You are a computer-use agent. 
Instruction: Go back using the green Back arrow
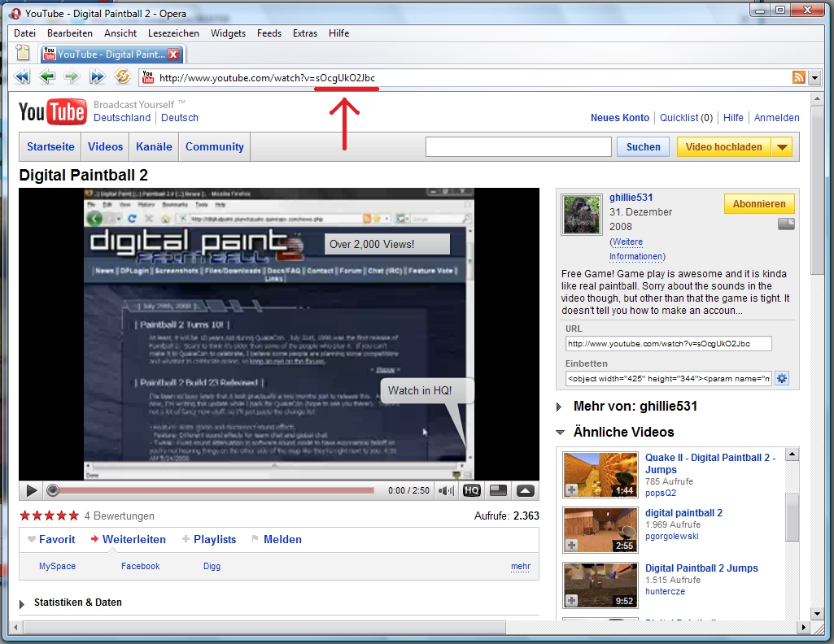point(47,77)
